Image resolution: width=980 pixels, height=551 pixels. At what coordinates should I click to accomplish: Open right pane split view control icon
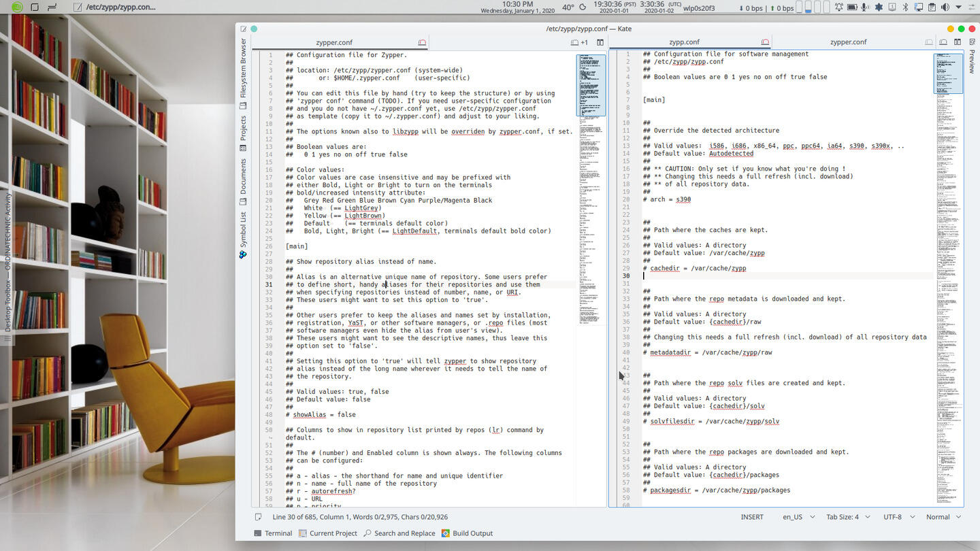(957, 42)
